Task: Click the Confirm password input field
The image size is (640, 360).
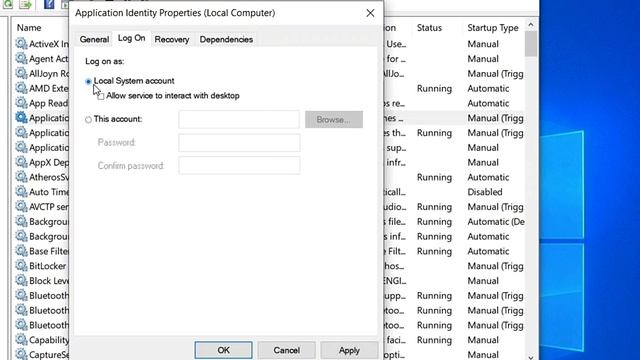Action: pyautogui.click(x=239, y=166)
